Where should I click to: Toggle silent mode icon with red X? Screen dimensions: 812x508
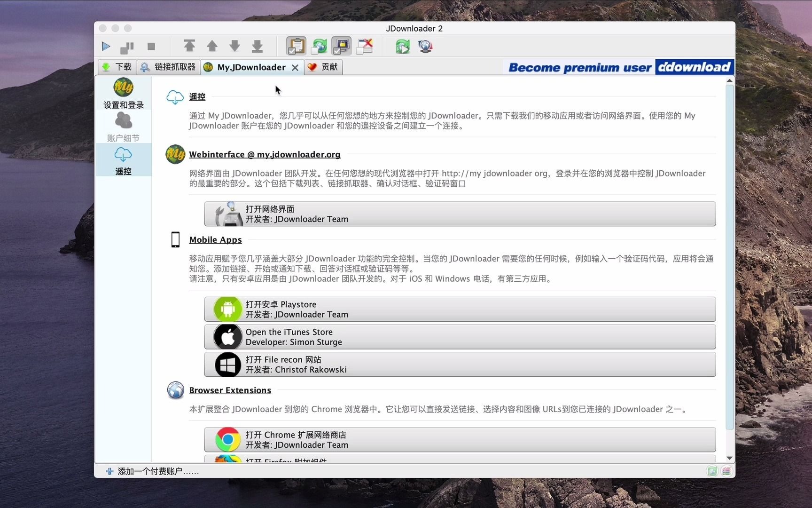[x=365, y=46]
